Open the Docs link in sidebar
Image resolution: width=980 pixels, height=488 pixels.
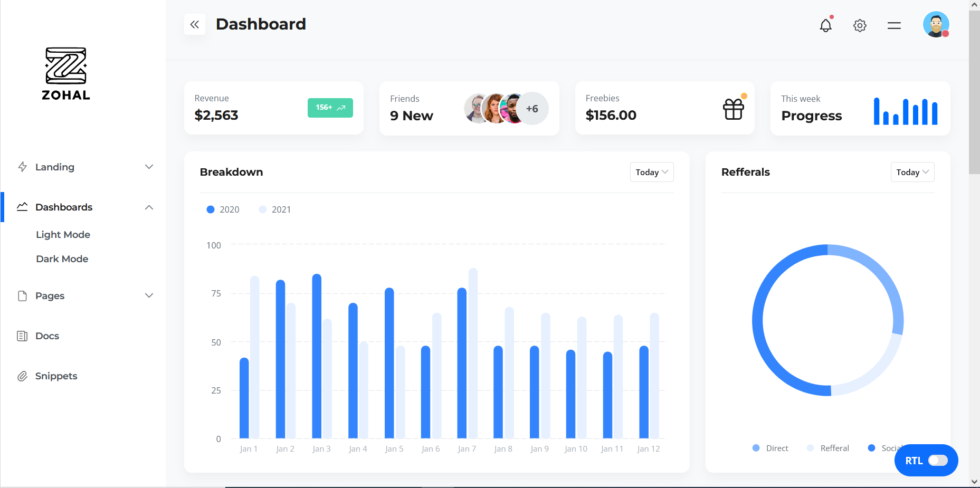pos(47,336)
